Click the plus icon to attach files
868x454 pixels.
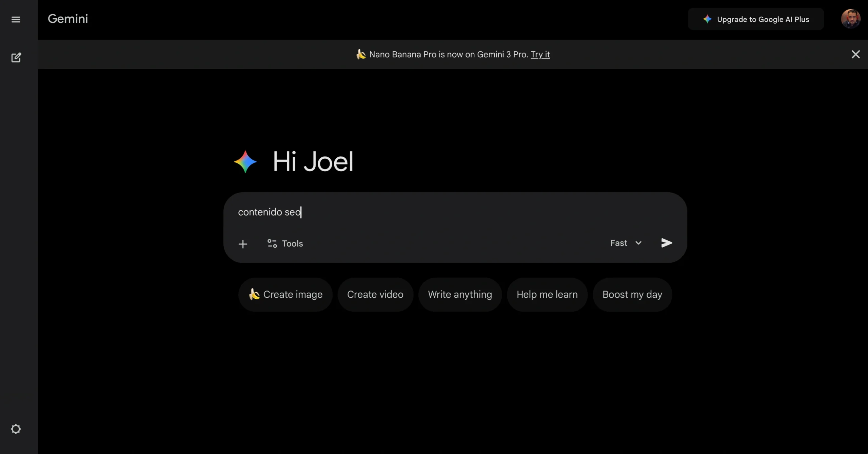243,243
